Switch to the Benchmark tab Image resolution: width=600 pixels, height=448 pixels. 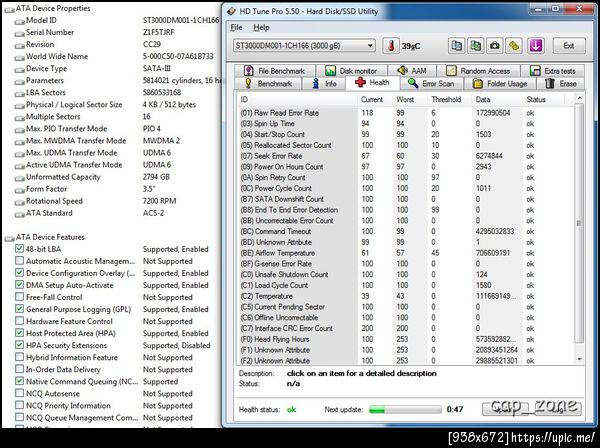(268, 83)
